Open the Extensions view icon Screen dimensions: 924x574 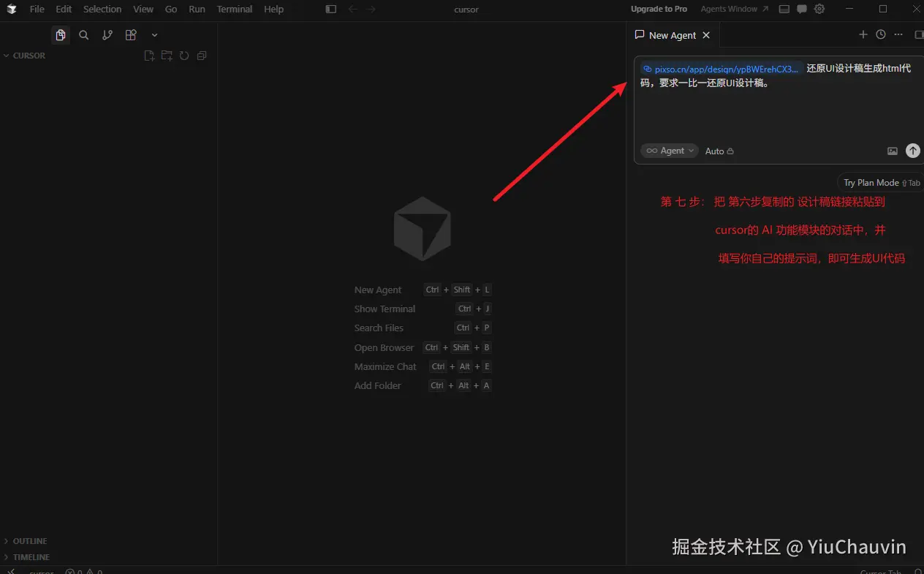[131, 35]
